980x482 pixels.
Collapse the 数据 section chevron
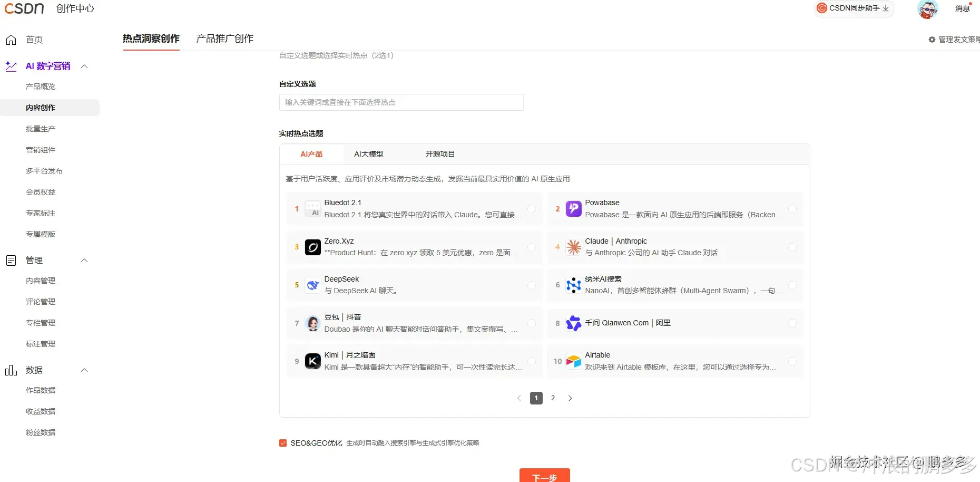(84, 370)
